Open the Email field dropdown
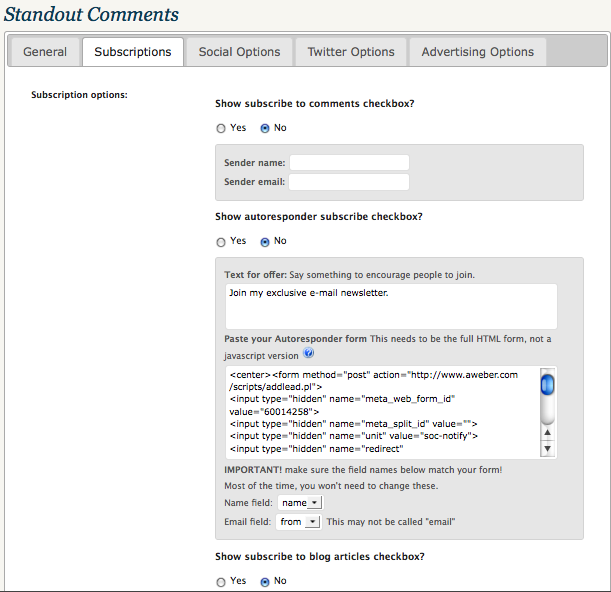 coord(298,522)
